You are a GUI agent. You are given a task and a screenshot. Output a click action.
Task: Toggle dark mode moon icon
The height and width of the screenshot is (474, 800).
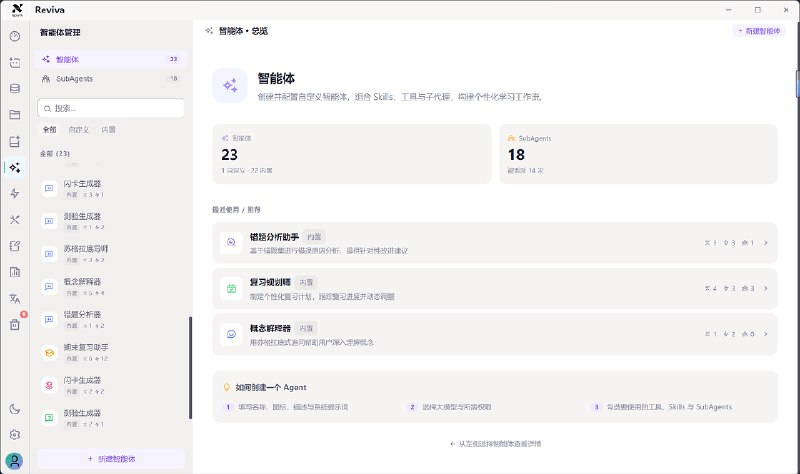tap(15, 409)
